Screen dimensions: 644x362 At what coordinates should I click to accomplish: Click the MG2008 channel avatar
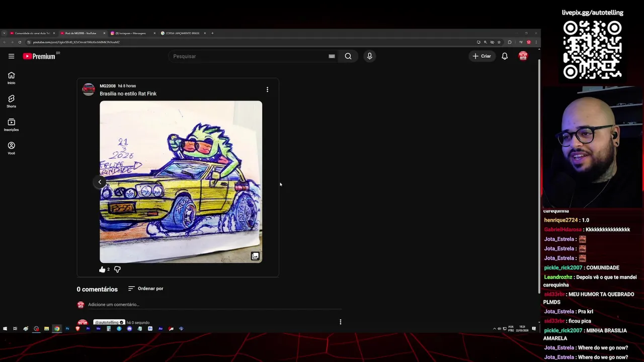89,89
